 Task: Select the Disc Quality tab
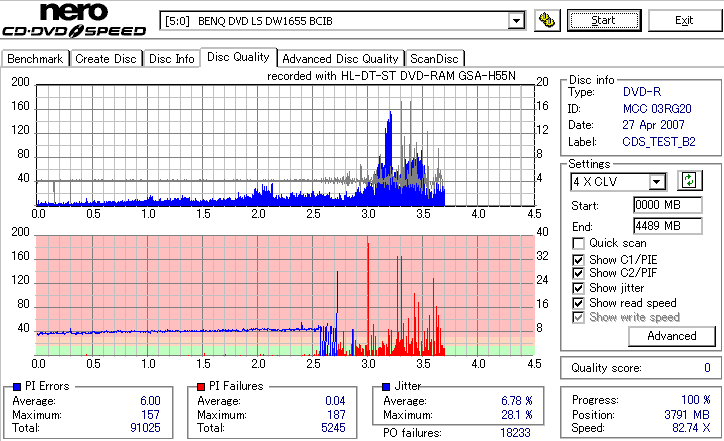coord(238,57)
